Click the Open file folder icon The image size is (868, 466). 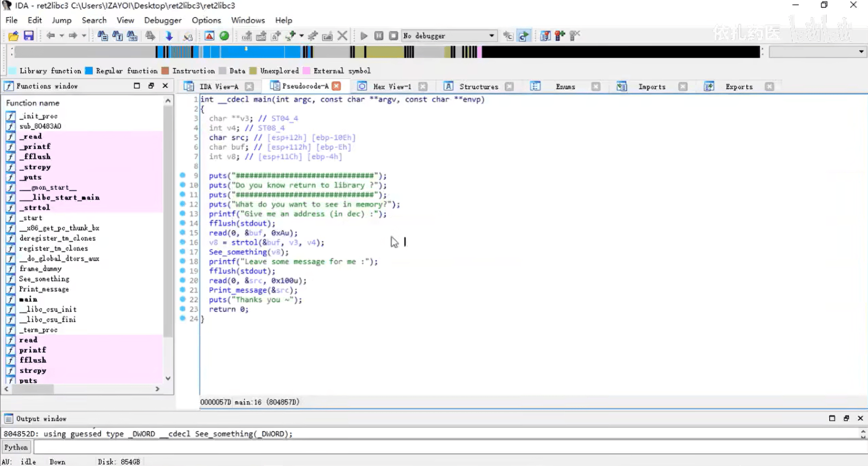click(x=14, y=36)
